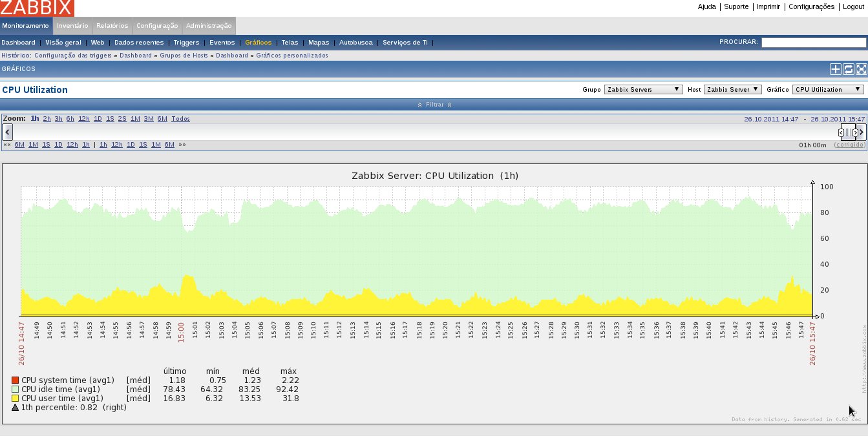The image size is (868, 436).
Task: Open Mapas submenu
Action: tap(319, 43)
